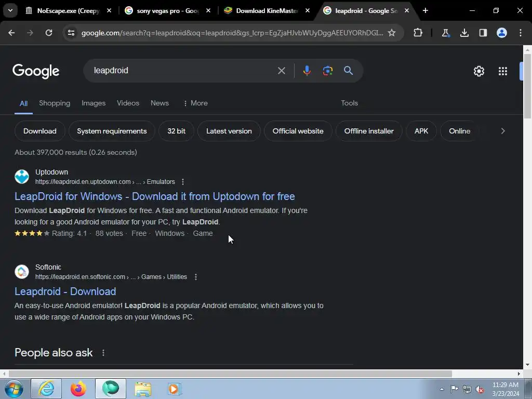The width and height of the screenshot is (532, 399).
Task: Close the Download KineMaster tab
Action: pyautogui.click(x=307, y=11)
